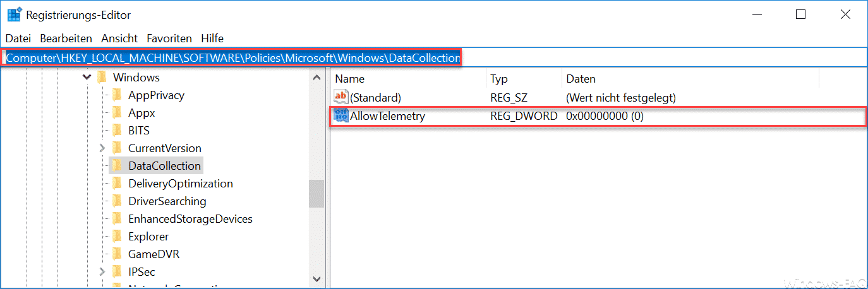Expand the CurrentVersion key
The width and height of the screenshot is (868, 289).
tap(102, 148)
